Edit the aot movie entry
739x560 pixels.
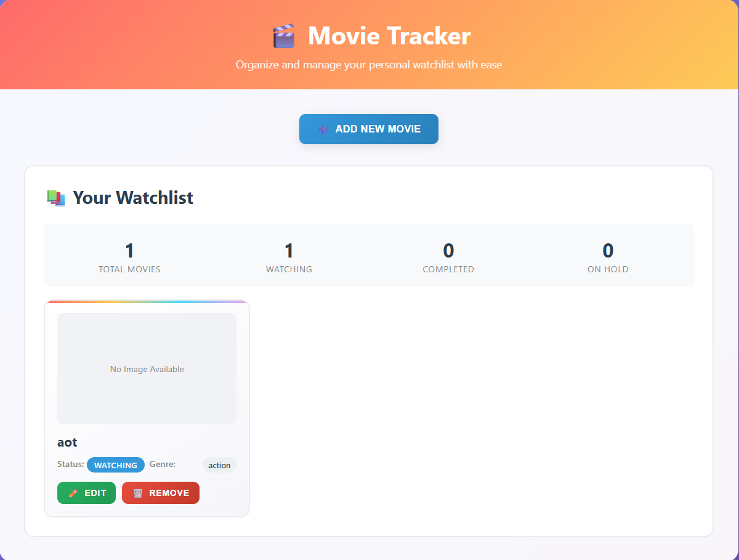pyautogui.click(x=86, y=493)
